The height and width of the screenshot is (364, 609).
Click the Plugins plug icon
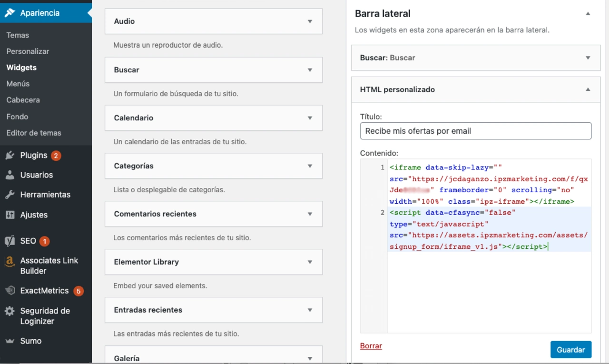click(x=10, y=156)
